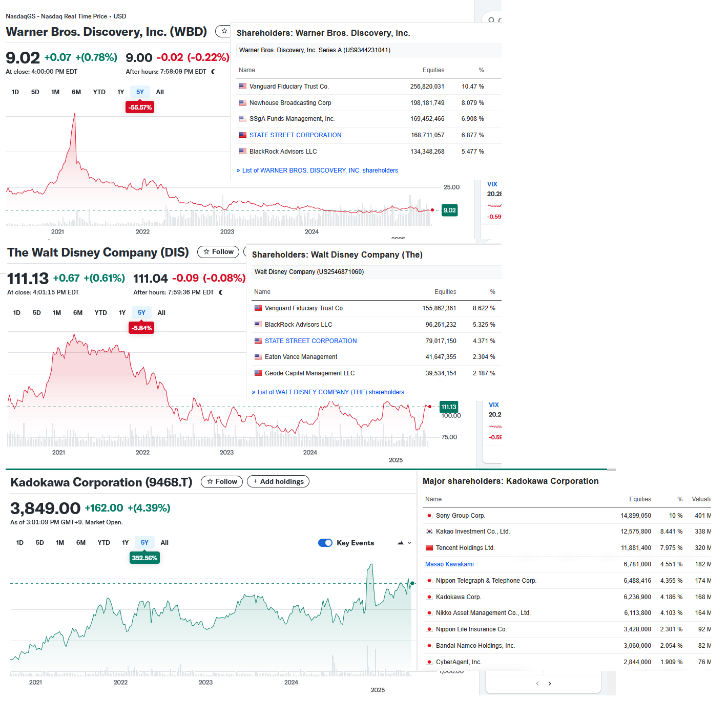
Task: Select 1D range on the Kadokawa chart
Action: tap(20, 543)
